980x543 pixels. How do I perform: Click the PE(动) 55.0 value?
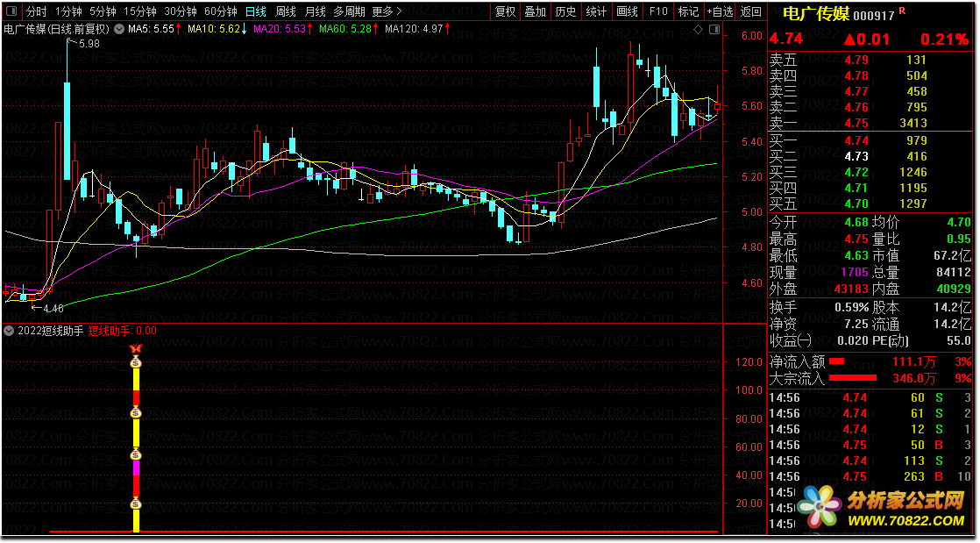[x=958, y=341]
